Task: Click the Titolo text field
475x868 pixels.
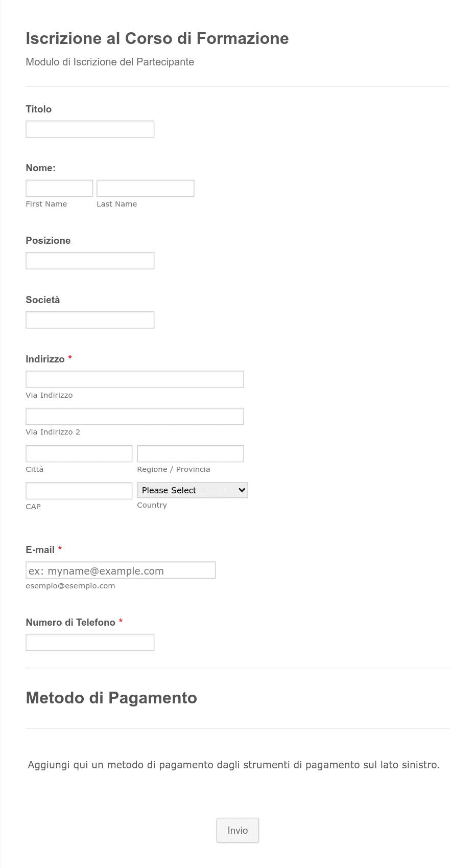Action: (x=90, y=129)
